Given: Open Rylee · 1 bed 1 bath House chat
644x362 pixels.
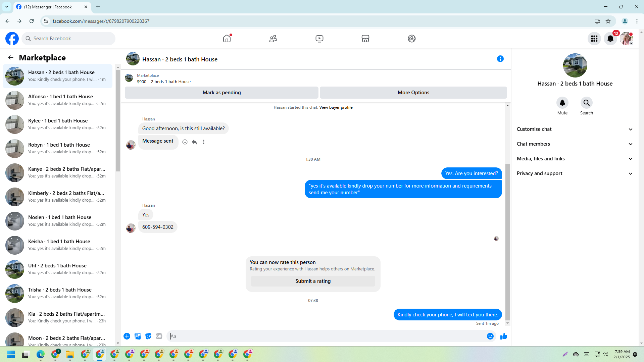Looking at the screenshot, I should click(x=57, y=124).
